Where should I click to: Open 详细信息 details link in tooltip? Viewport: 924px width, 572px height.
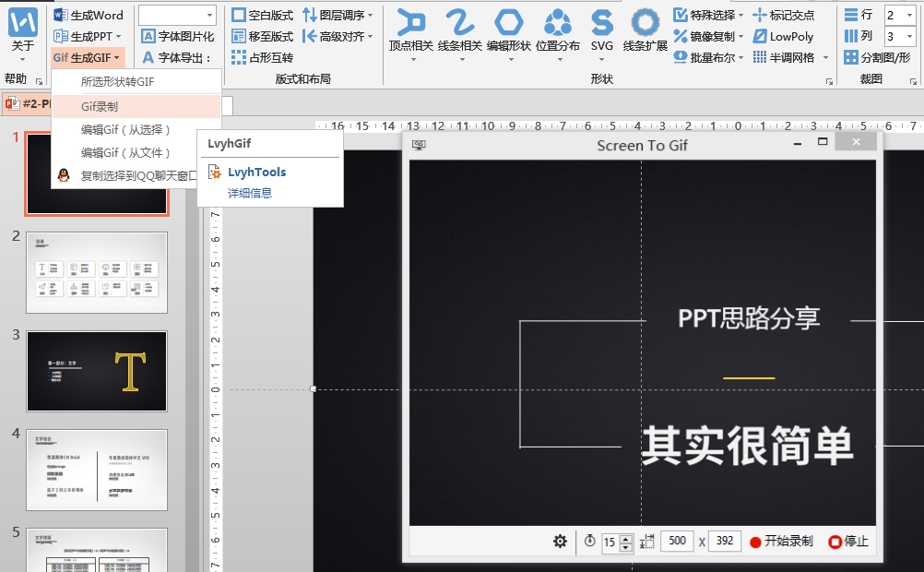pos(250,193)
